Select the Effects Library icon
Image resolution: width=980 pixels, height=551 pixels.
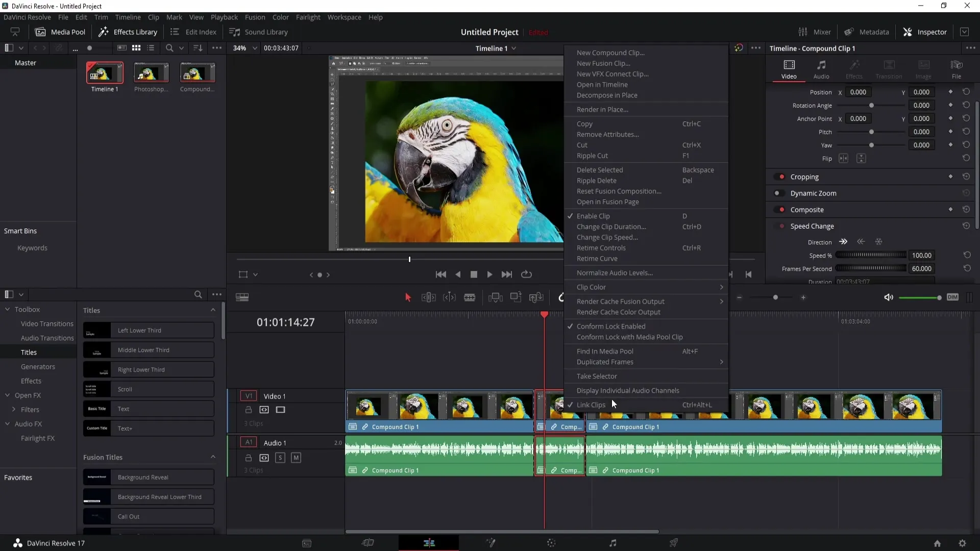tap(103, 32)
